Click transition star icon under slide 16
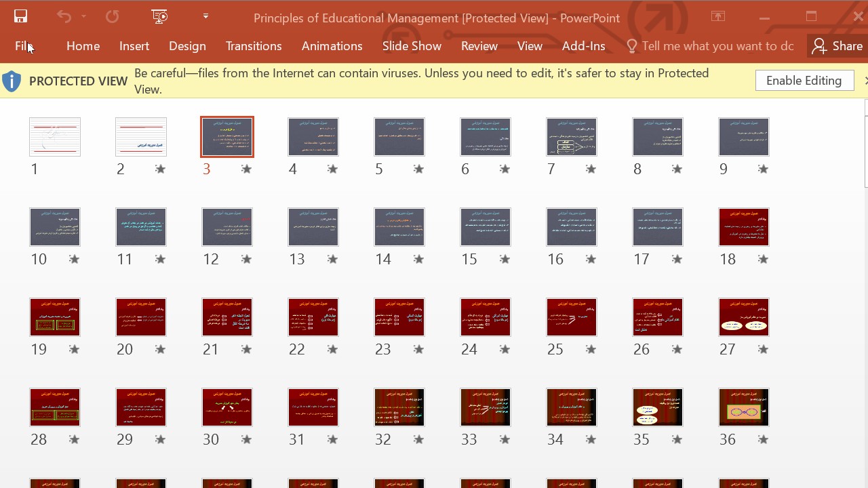The height and width of the screenshot is (488, 868). (591, 259)
